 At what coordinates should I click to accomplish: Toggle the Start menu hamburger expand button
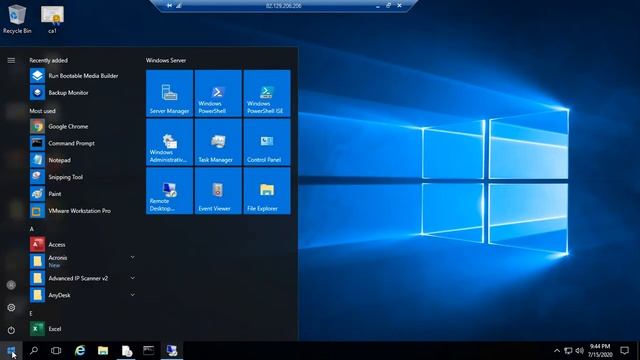(11, 60)
